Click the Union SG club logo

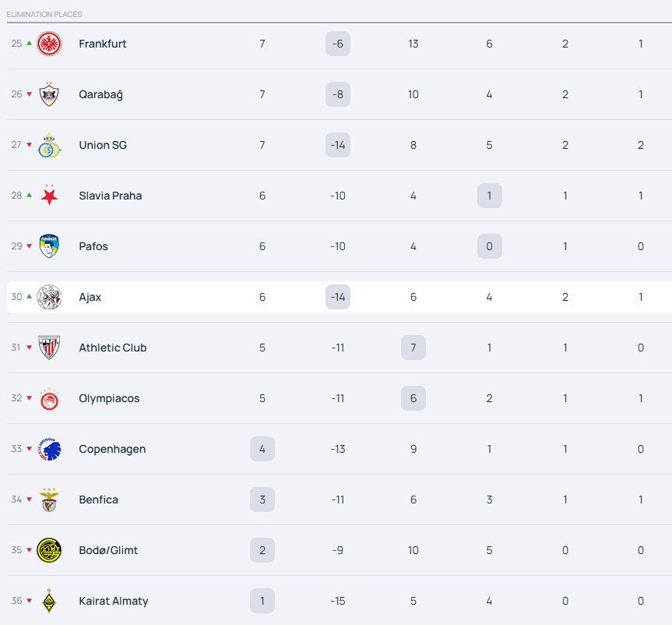click(49, 145)
